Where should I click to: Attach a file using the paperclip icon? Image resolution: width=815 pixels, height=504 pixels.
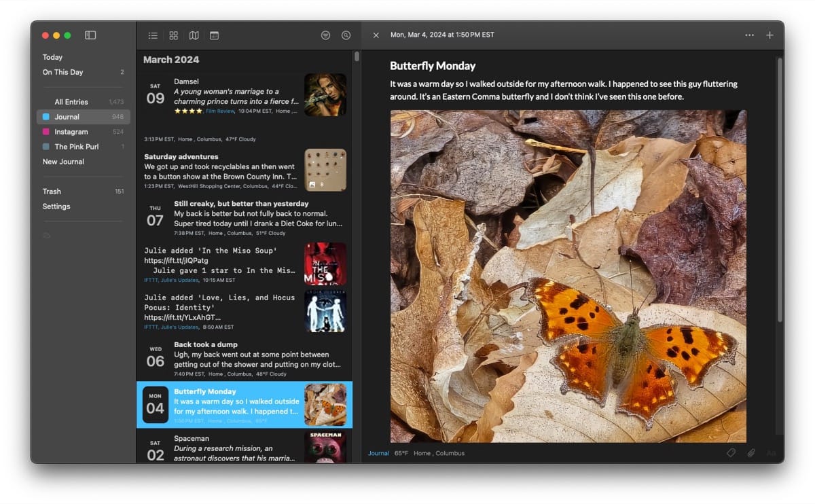(751, 452)
